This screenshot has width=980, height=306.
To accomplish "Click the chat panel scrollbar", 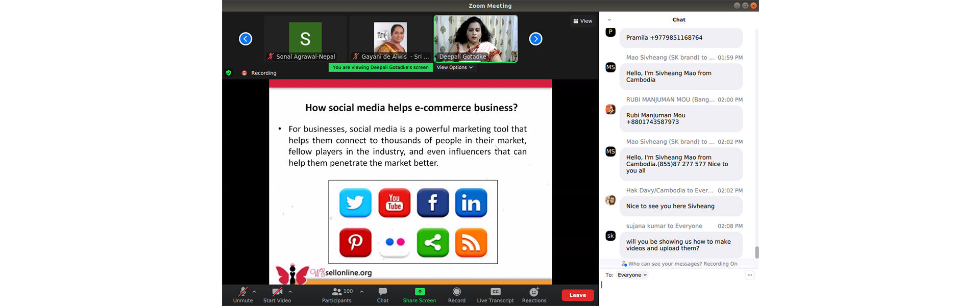I will pyautogui.click(x=757, y=252).
